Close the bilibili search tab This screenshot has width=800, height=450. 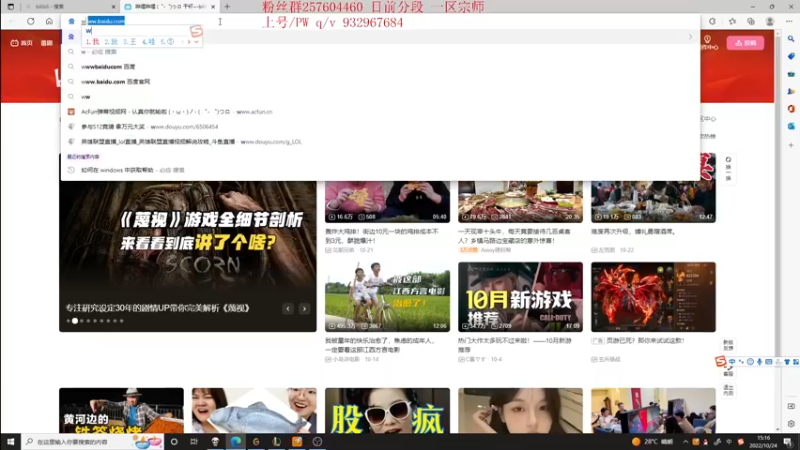pos(113,7)
